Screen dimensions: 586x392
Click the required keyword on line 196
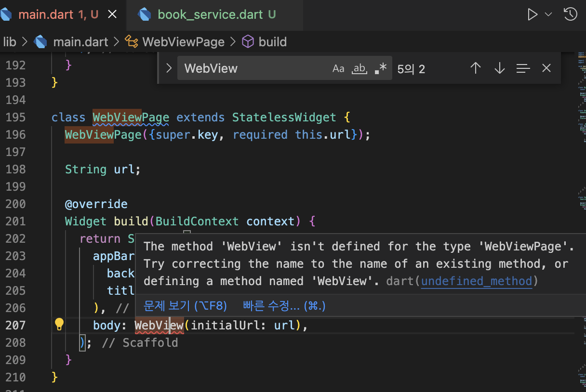pos(260,135)
